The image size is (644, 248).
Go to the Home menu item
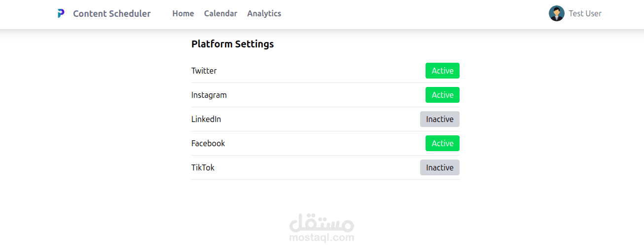coord(183,13)
